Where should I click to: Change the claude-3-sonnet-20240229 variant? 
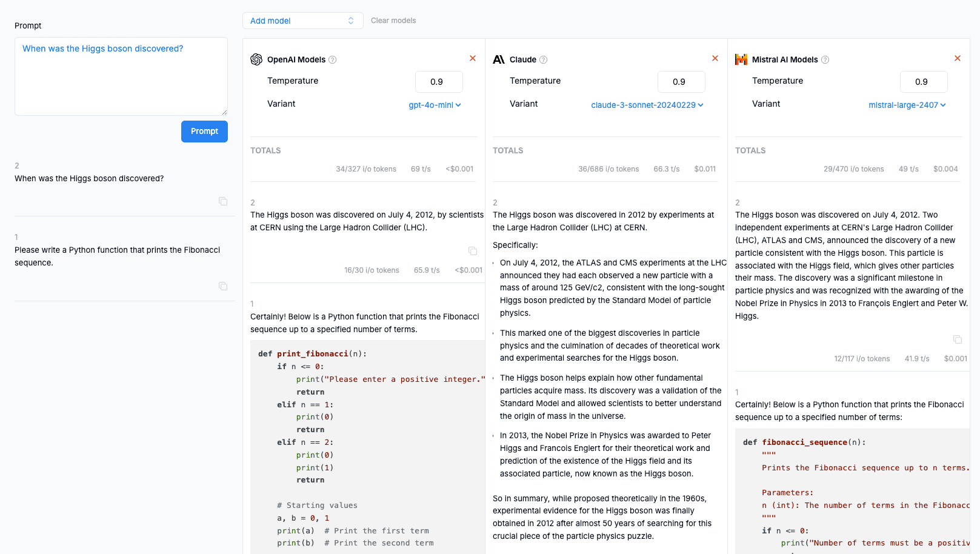pos(647,105)
